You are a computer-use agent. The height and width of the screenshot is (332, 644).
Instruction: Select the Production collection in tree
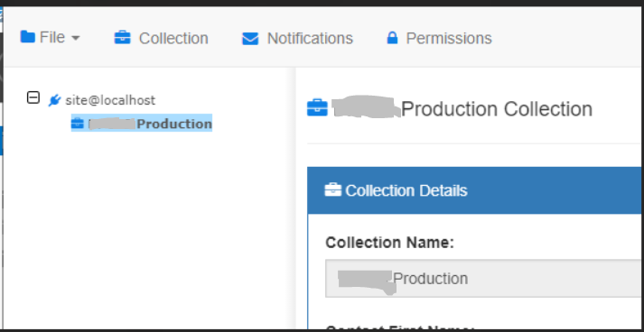click(x=142, y=123)
